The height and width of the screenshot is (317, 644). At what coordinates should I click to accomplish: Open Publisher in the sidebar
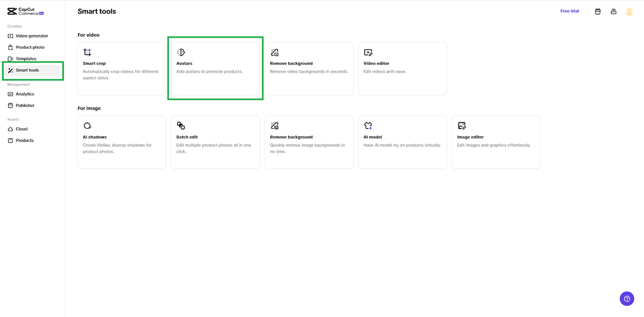click(25, 105)
